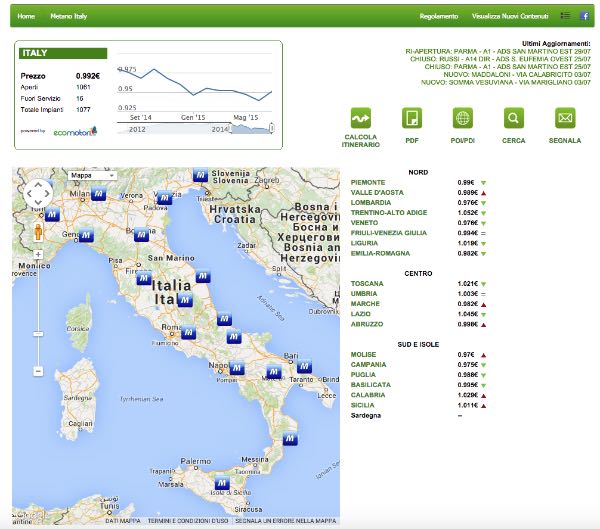Click the Home menu item
This screenshot has height=529, width=600.
click(26, 16)
